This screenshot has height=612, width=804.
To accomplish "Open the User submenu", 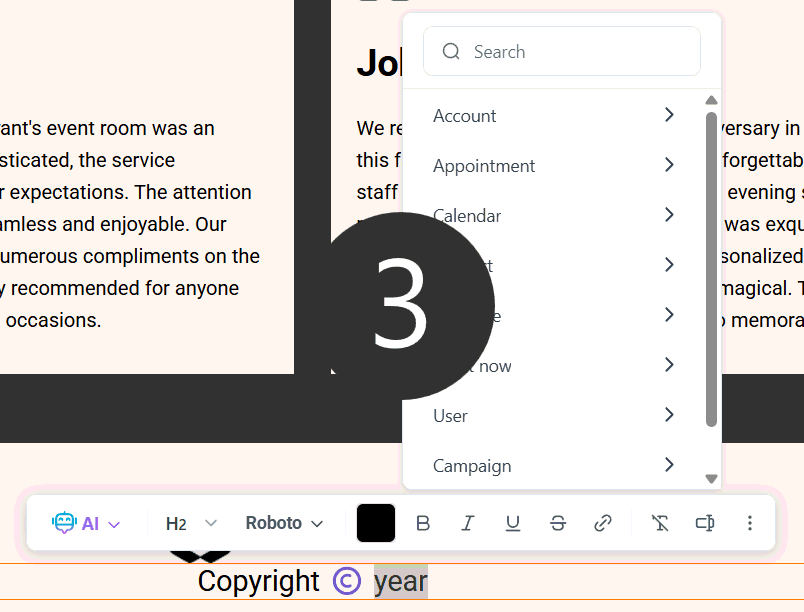I will (555, 416).
